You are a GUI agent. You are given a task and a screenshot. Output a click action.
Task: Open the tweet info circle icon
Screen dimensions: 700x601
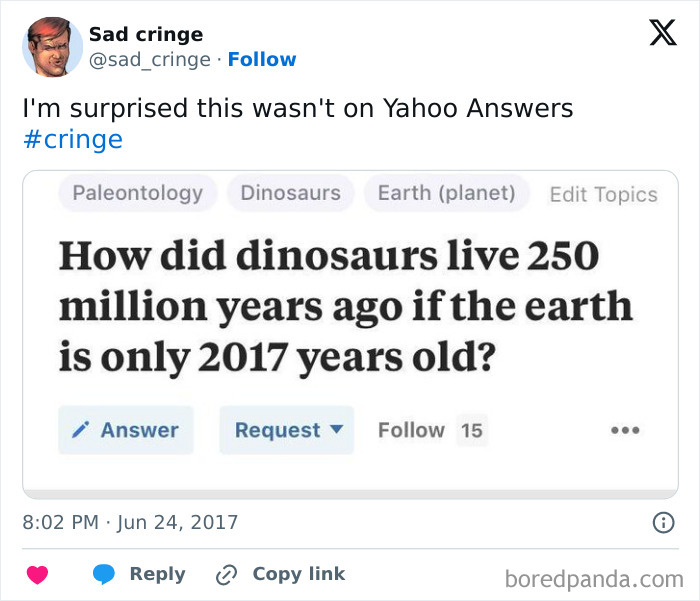tap(663, 522)
